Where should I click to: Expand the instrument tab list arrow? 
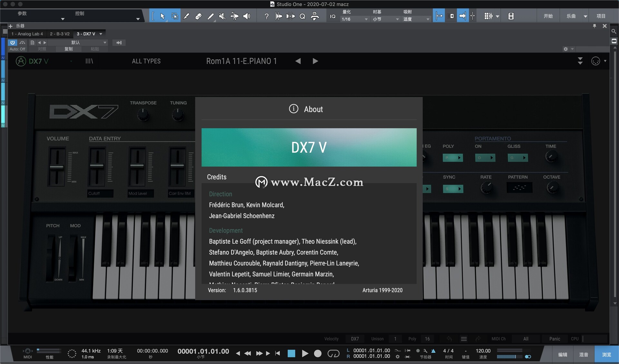(101, 34)
